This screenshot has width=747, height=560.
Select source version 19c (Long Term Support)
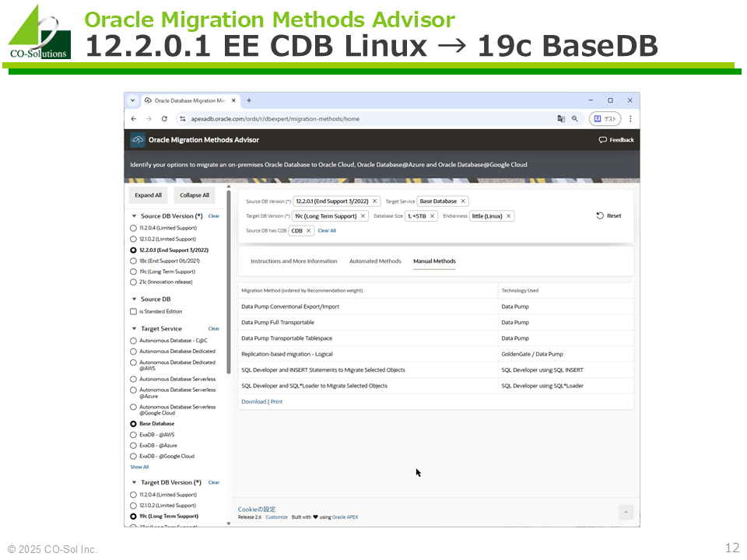pos(133,272)
